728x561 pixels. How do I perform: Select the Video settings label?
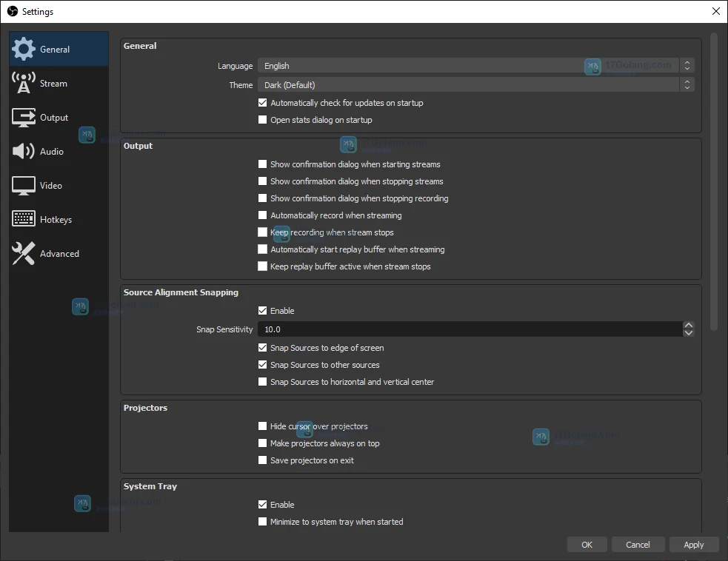point(50,186)
